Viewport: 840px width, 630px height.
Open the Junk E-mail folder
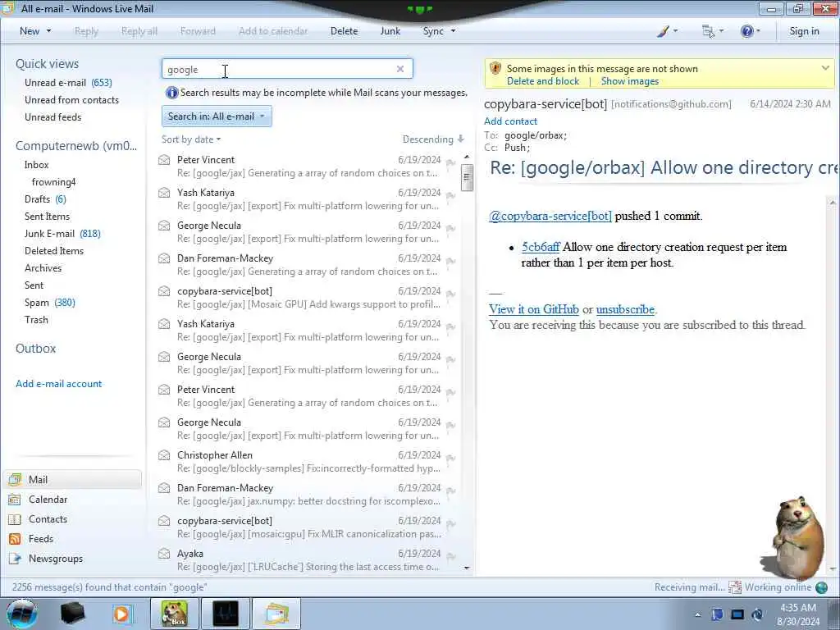pyautogui.click(x=62, y=234)
